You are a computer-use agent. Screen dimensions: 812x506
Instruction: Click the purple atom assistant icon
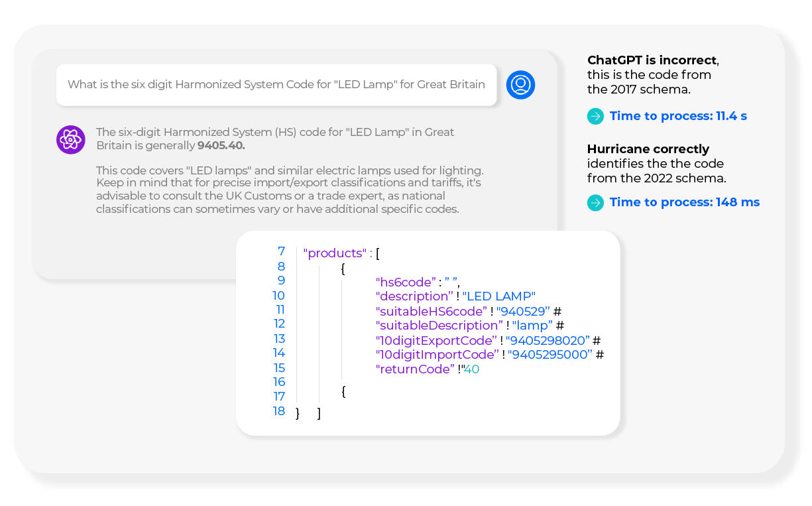70,139
